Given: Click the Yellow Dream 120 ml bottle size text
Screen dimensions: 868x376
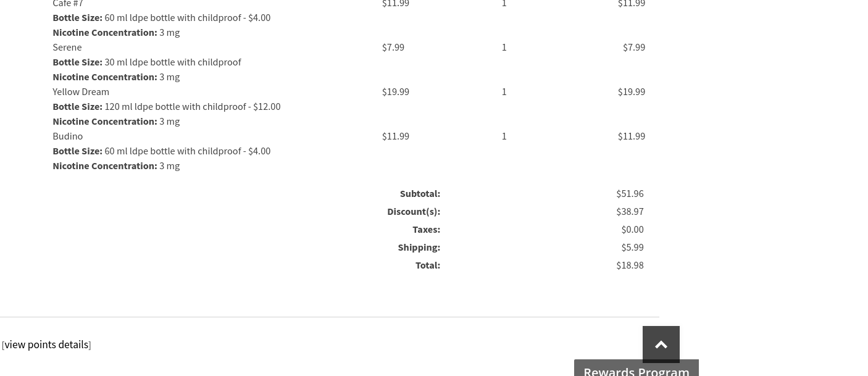Looking at the screenshot, I should [x=192, y=106].
